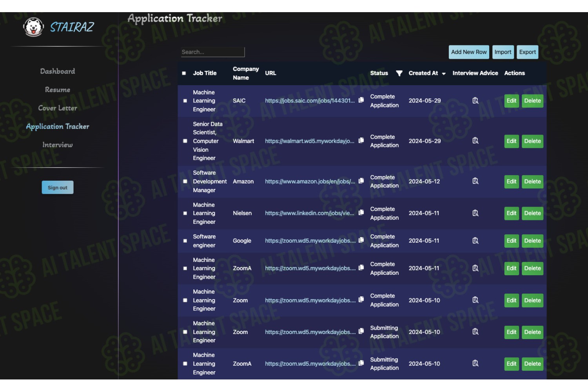Open the walmart.wd5.myworkdayjobs link
The image size is (588, 392).
[310, 141]
